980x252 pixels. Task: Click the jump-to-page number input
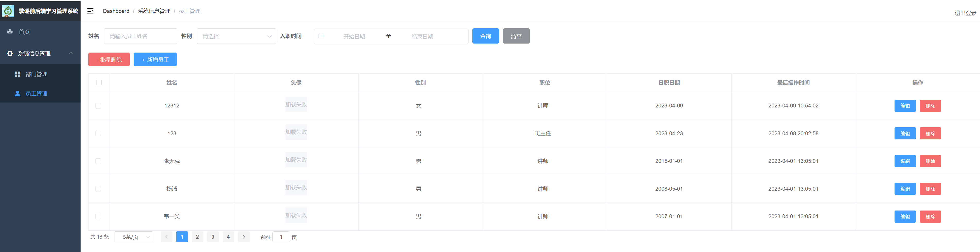[x=281, y=237]
